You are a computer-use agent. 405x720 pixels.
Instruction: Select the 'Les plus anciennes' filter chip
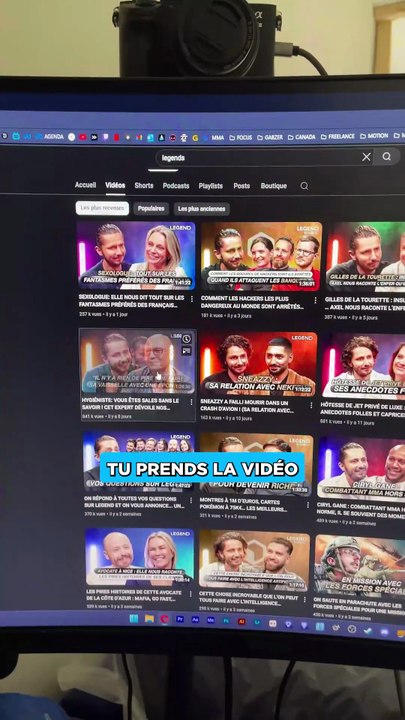[202, 209]
